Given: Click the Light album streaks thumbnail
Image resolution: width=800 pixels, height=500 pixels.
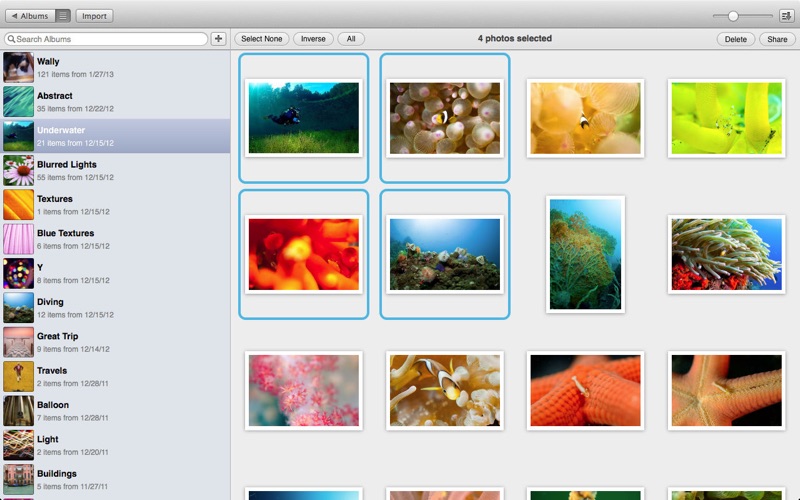Looking at the screenshot, I should point(18,445).
